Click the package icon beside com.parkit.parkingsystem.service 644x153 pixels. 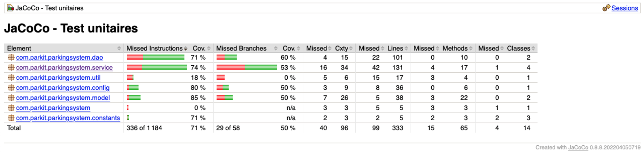[11, 68]
